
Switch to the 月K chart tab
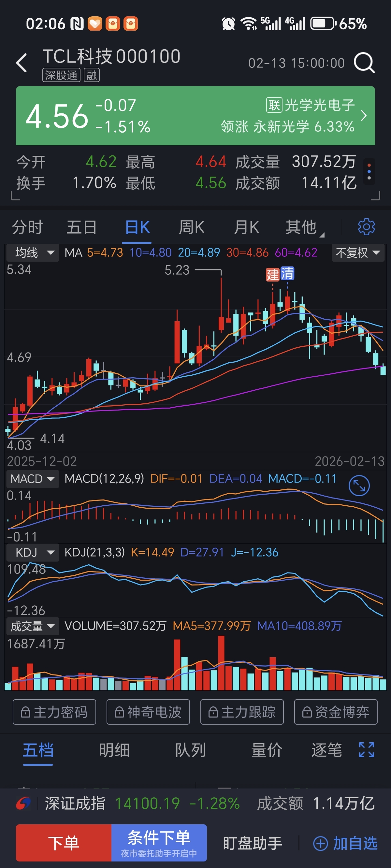coord(246,227)
